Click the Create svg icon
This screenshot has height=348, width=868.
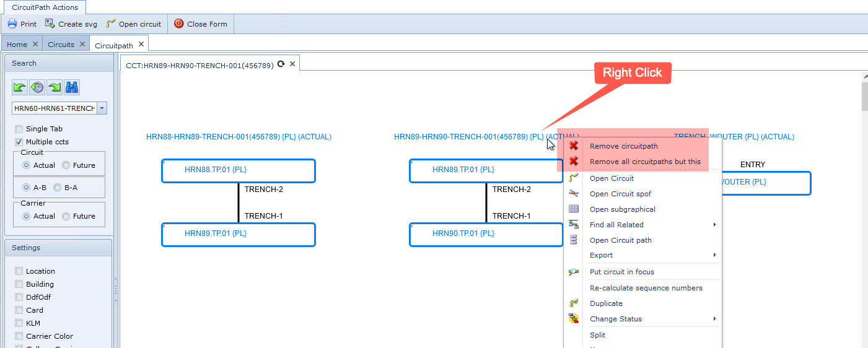pyautogui.click(x=50, y=24)
